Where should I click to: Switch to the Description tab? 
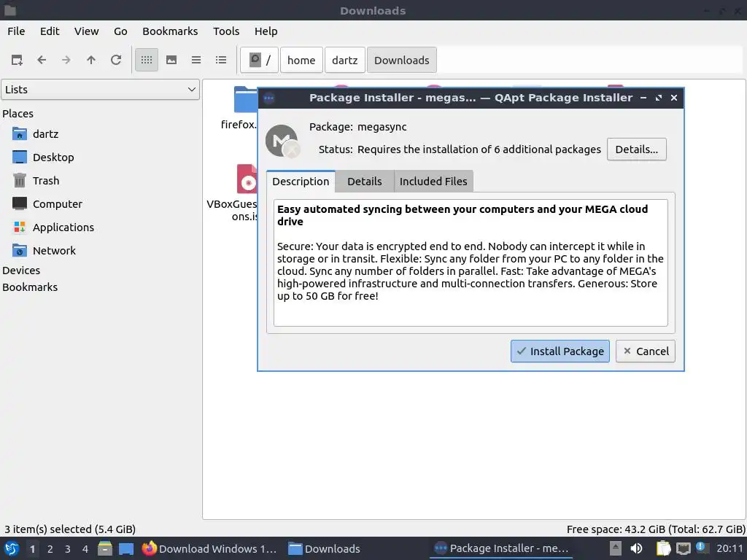pyautogui.click(x=301, y=182)
